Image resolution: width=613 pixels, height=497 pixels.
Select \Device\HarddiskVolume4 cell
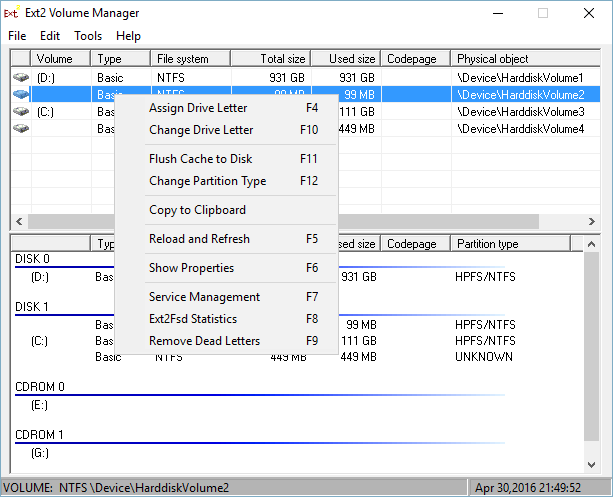520,129
